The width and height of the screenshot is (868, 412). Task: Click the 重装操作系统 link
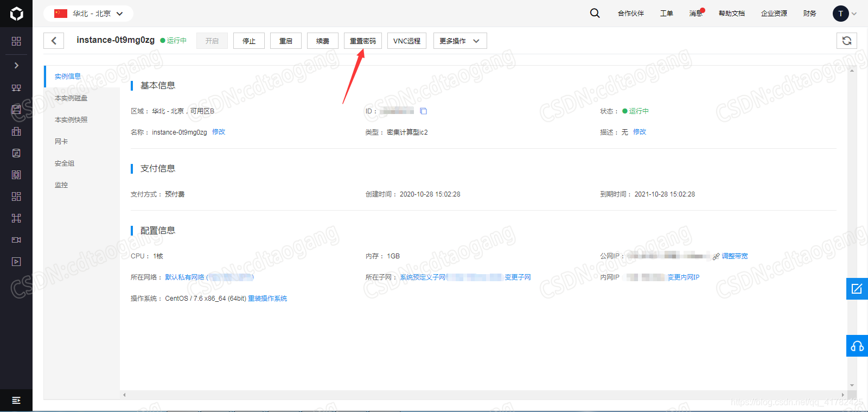click(267, 299)
